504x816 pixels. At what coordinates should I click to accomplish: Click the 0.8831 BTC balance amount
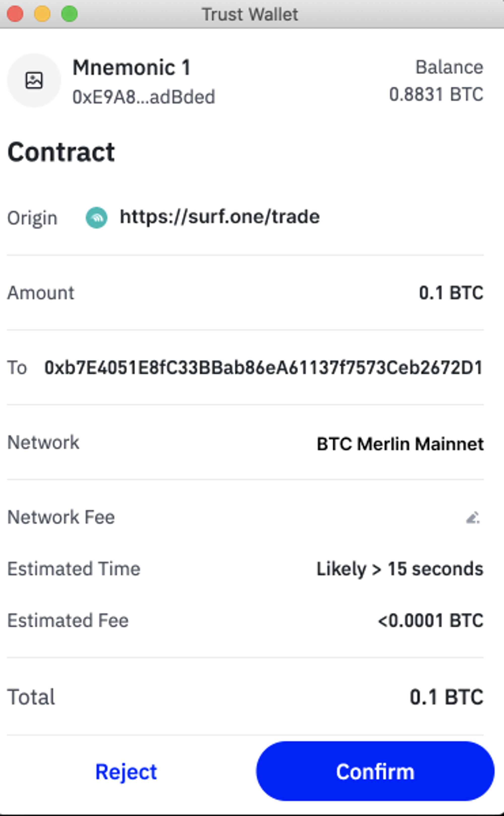(x=436, y=94)
